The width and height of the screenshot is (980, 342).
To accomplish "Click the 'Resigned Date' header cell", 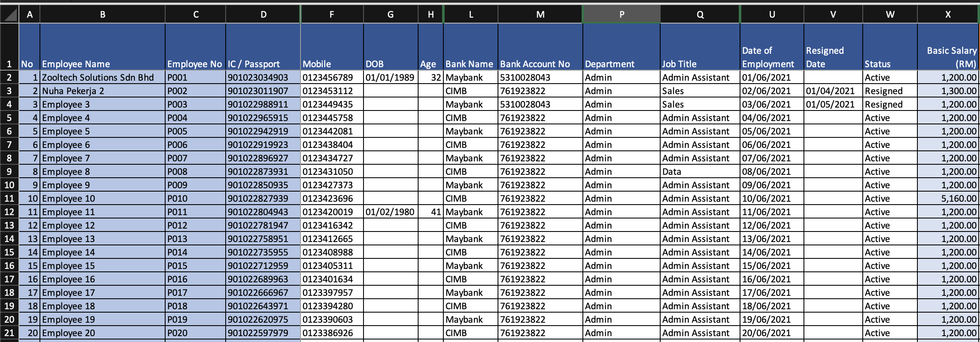I will pos(833,47).
